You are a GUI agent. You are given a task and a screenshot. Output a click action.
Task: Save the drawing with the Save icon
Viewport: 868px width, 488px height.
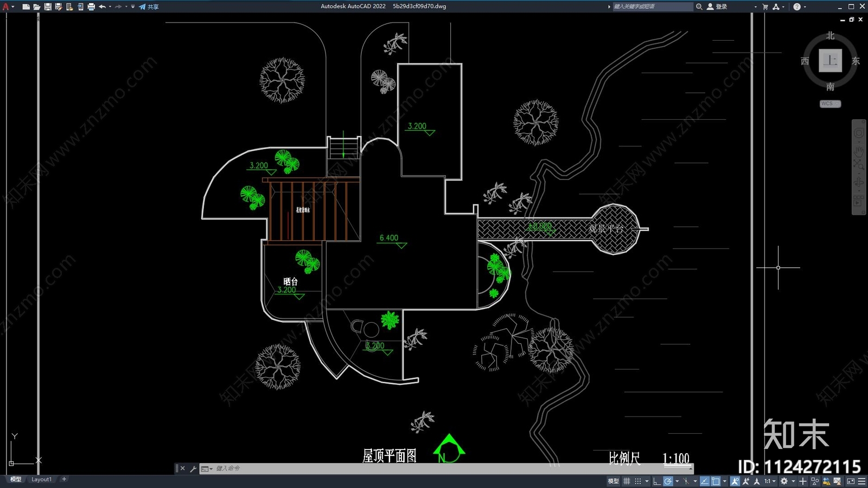48,7
